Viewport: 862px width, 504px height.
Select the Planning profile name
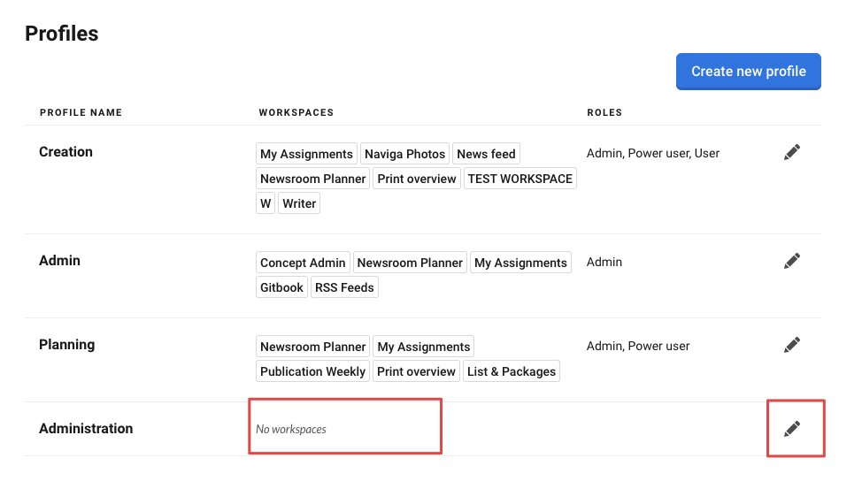67,345
